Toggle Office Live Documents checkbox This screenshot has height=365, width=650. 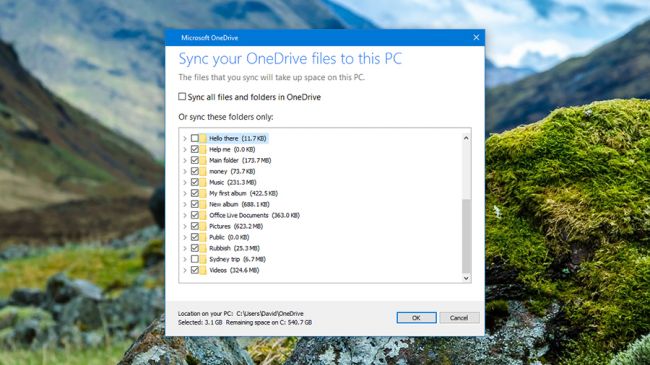point(195,215)
